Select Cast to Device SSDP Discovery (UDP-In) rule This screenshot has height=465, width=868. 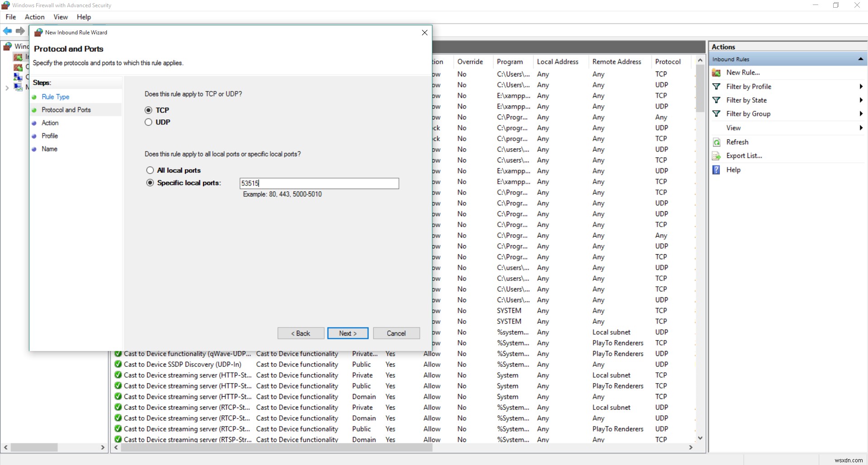[x=183, y=364]
